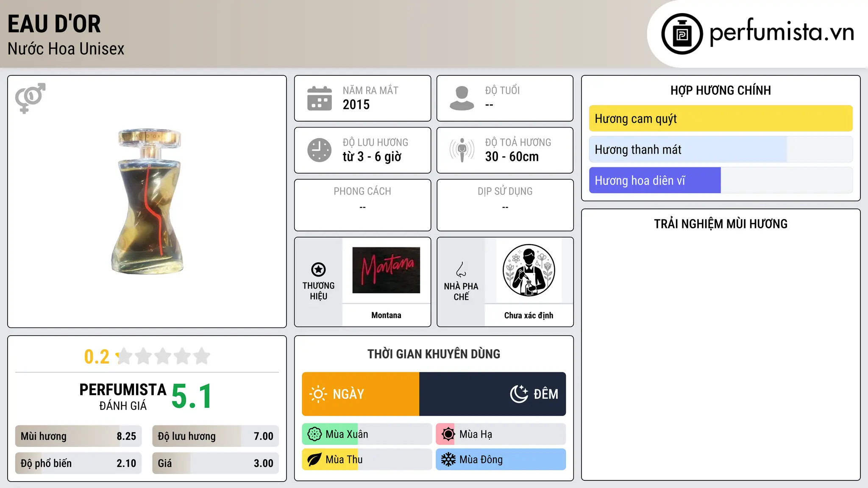Click the EAU D'OR title

coord(54,24)
